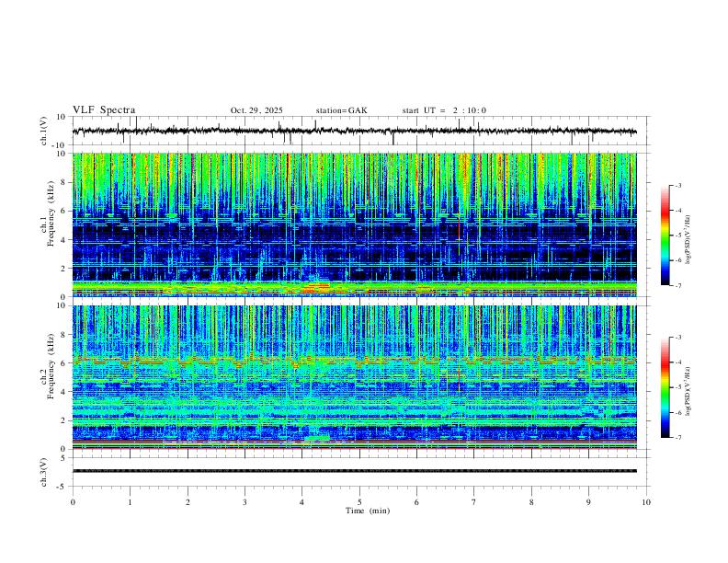
Task: Click the "start UT = 2 : 10: 0" label
Action: point(444,110)
